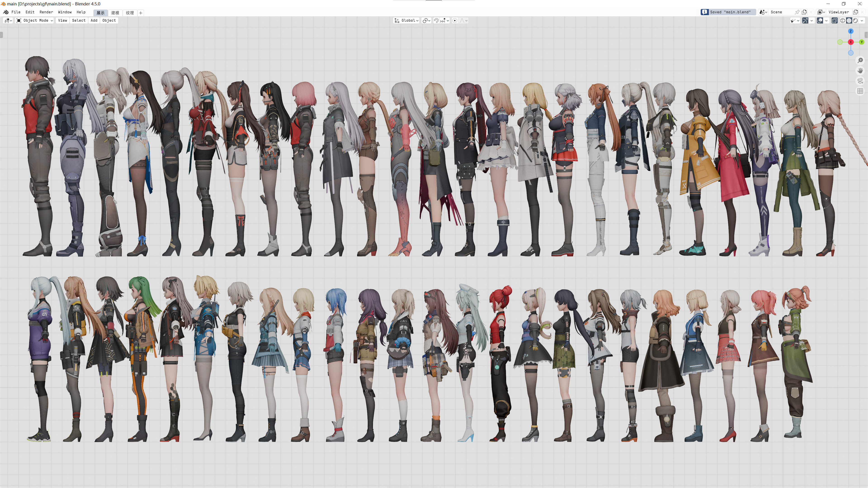Screen dimensions: 868x488
Task: Switch to wireframe viewport shading
Action: tap(842, 21)
